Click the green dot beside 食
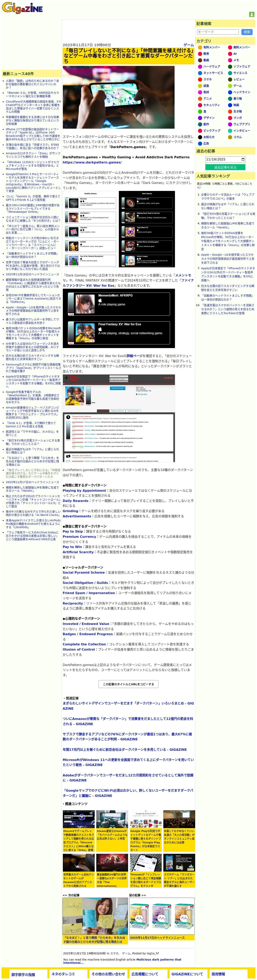 point(200,111)
